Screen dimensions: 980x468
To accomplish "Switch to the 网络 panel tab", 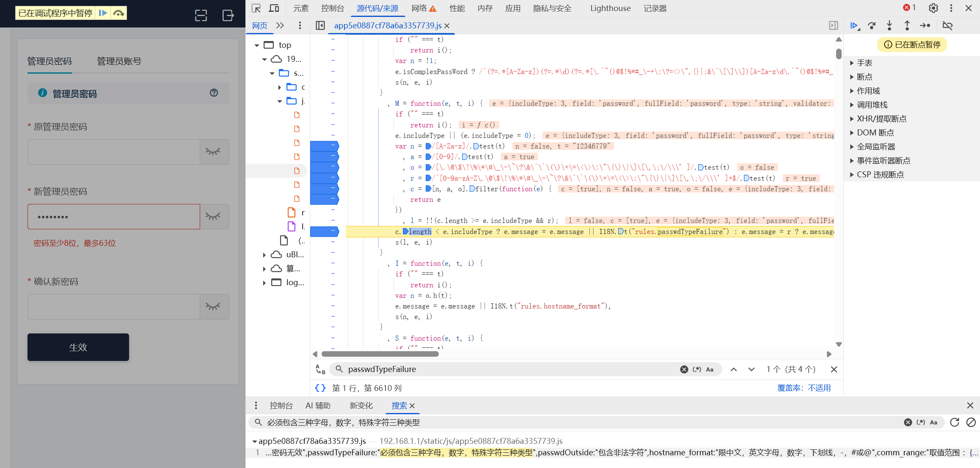I will pyautogui.click(x=419, y=8).
